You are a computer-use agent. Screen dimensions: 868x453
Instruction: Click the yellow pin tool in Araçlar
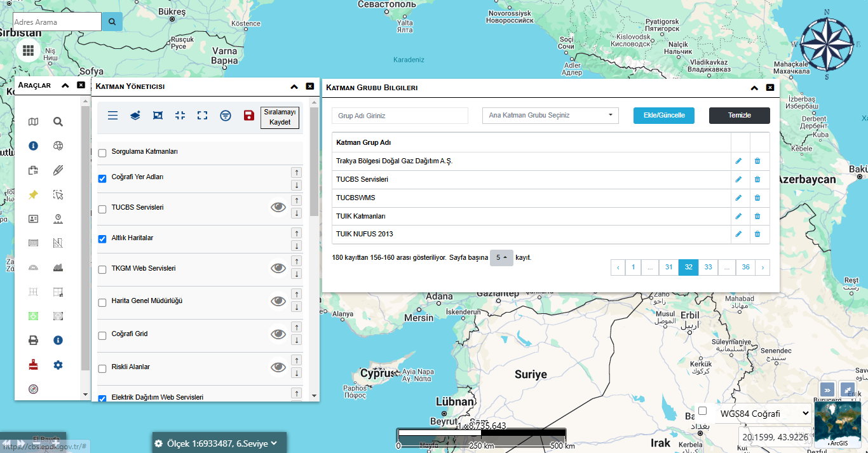tap(33, 195)
